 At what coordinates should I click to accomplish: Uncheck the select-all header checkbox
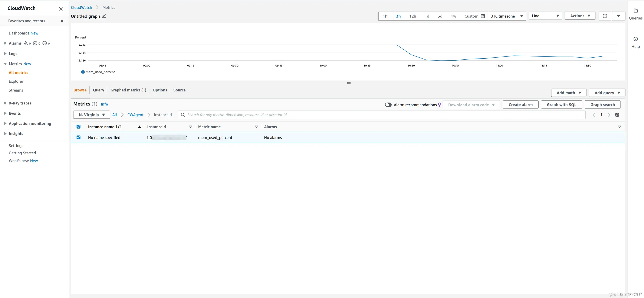click(x=79, y=127)
